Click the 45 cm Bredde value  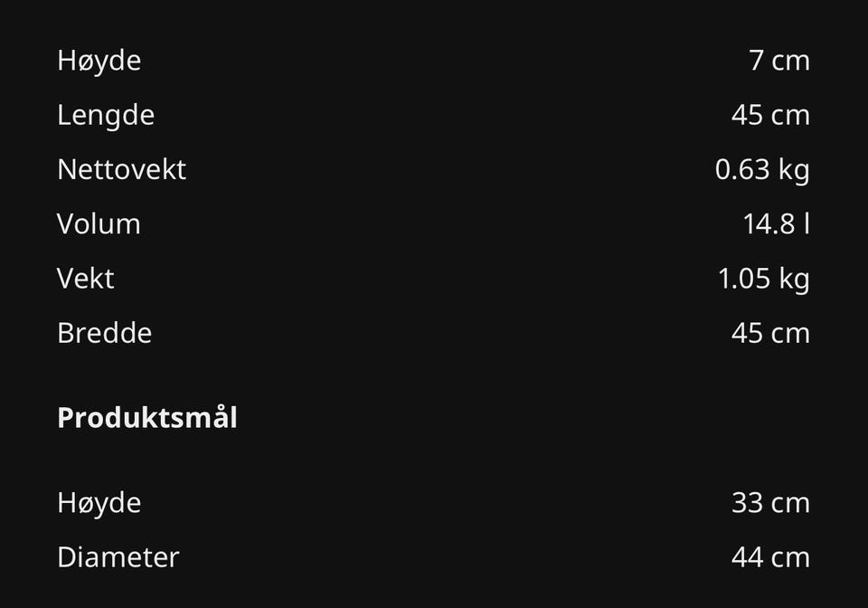coord(769,333)
